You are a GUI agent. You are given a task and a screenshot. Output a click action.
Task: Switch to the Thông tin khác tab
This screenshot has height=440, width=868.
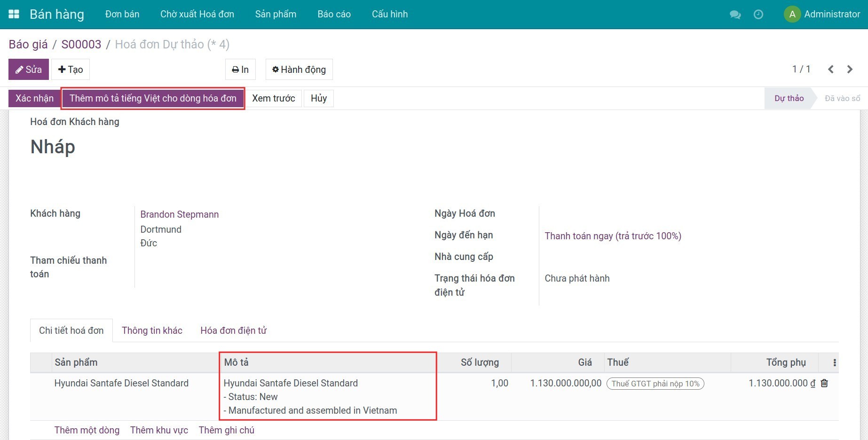pos(152,330)
